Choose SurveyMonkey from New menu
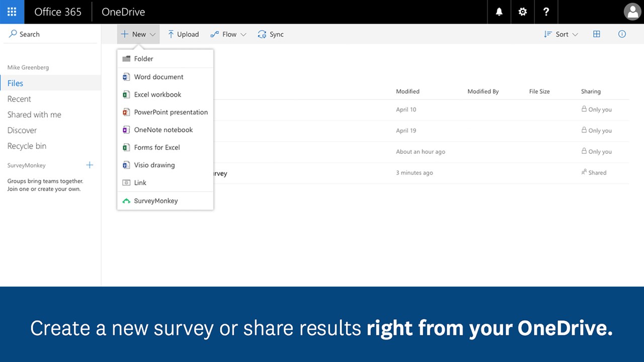Screen dimensions: 644x362 pos(165,201)
